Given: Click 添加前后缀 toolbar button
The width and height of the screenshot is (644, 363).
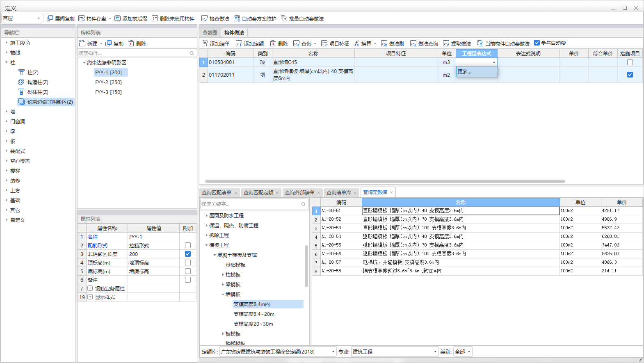Looking at the screenshot, I should click(x=131, y=18).
